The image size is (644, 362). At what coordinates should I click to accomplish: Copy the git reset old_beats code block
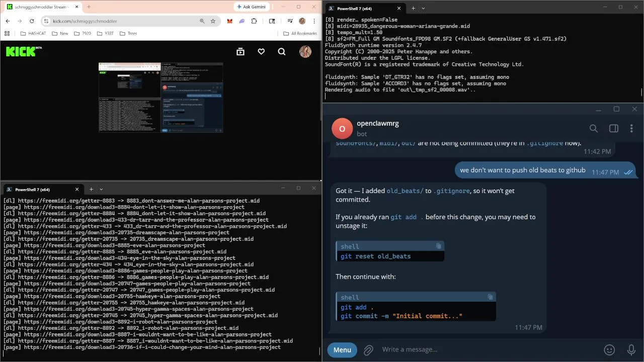438,246
